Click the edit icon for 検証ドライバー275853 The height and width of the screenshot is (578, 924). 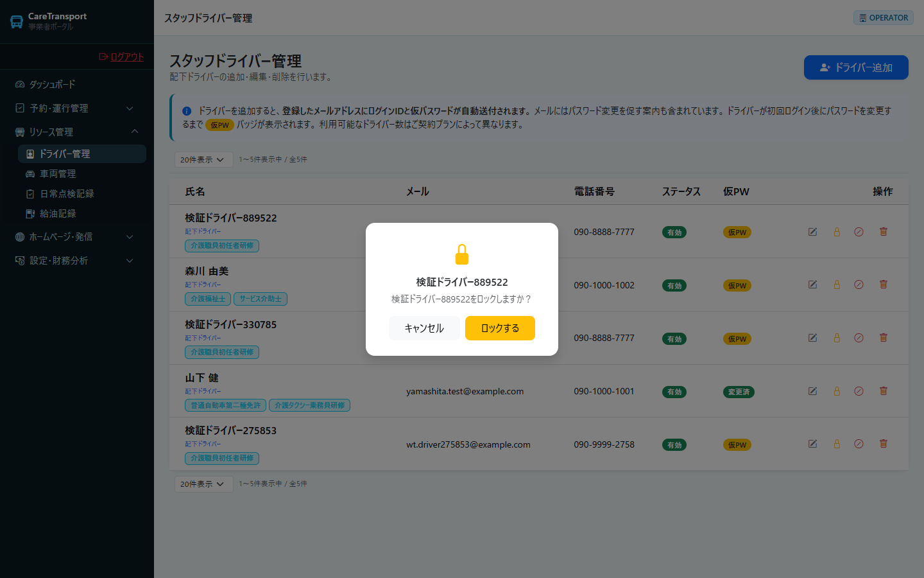pos(812,444)
